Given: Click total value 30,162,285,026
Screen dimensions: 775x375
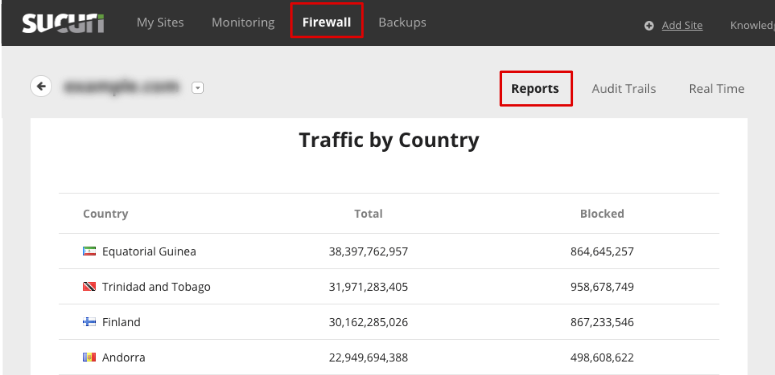Looking at the screenshot, I should click(x=368, y=322).
